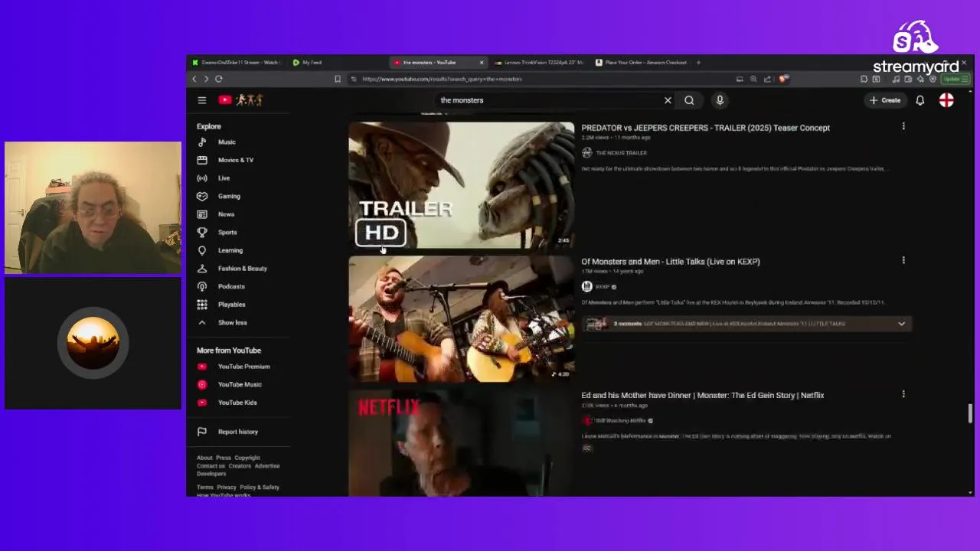The height and width of the screenshot is (551, 980).
Task: Open the Press footer link
Action: tap(223, 458)
